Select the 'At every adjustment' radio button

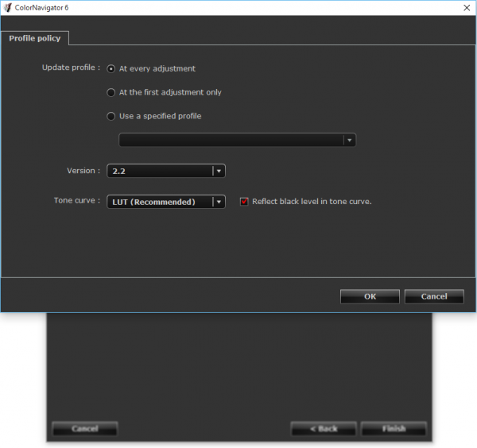tap(111, 68)
